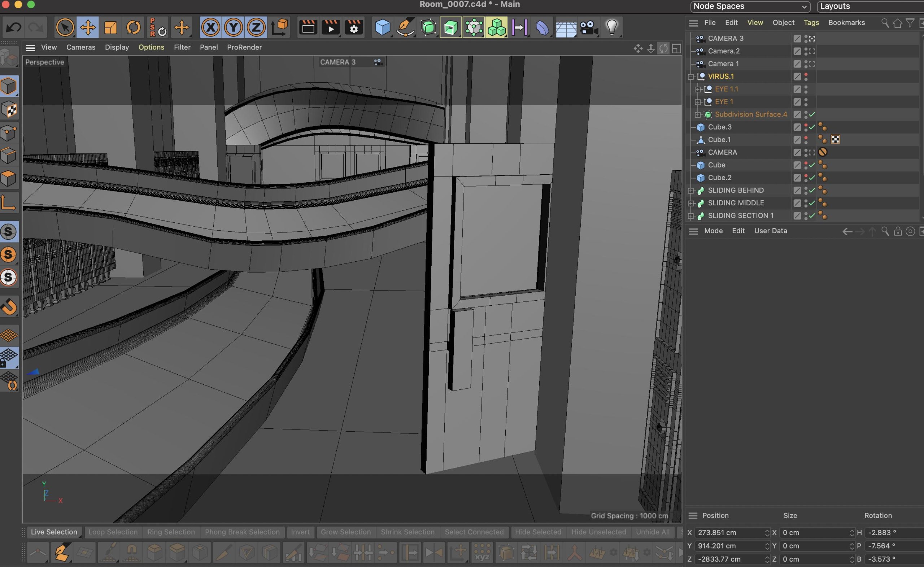
Task: Switch to Texture mode checkered cube
Action: (x=9, y=110)
